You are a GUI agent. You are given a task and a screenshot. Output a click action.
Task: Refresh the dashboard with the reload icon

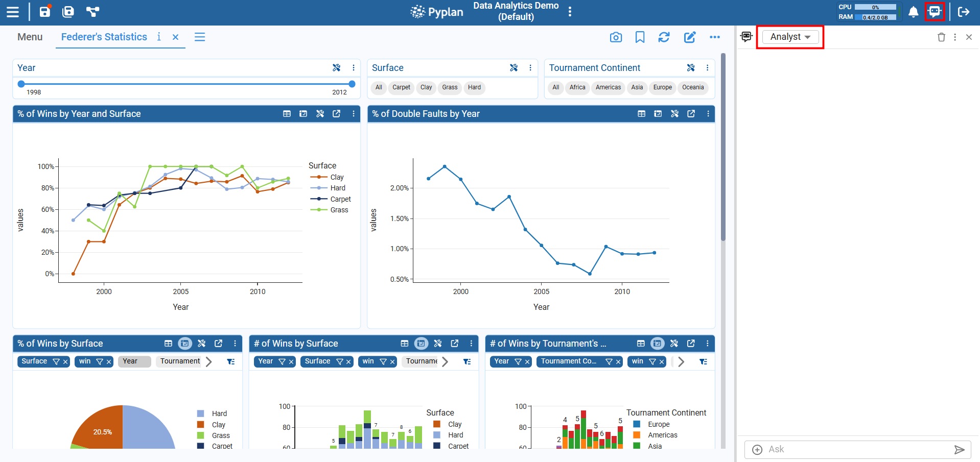click(x=664, y=37)
